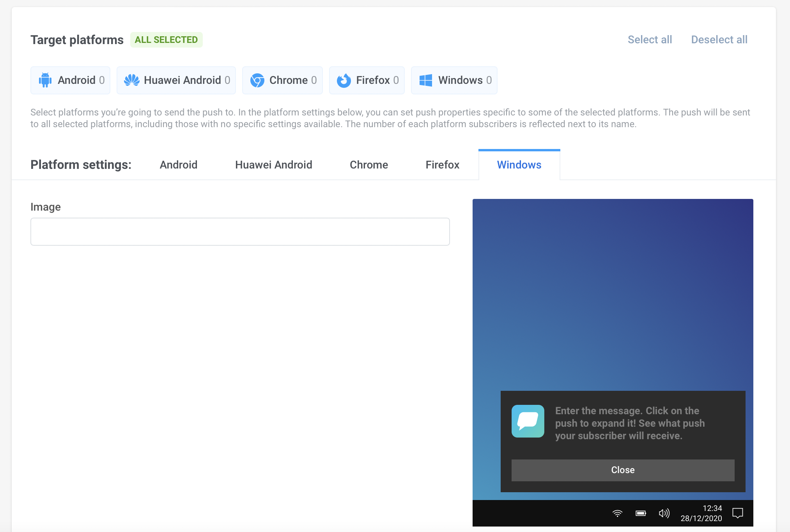Click the Deselect all link

click(x=719, y=40)
